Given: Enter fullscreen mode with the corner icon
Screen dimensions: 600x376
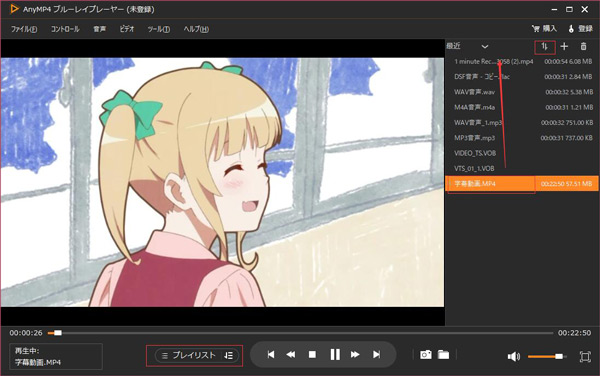Looking at the screenshot, I should tap(585, 356).
